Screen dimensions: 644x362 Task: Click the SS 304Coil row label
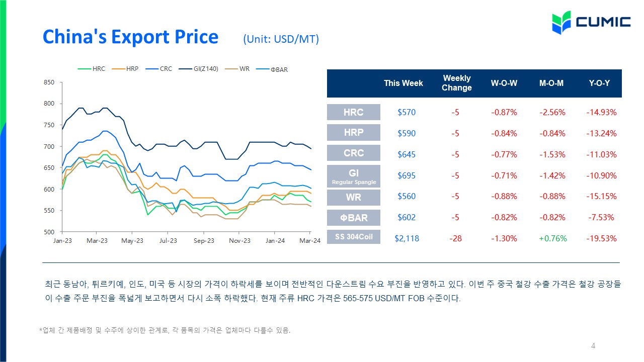pyautogui.click(x=353, y=236)
